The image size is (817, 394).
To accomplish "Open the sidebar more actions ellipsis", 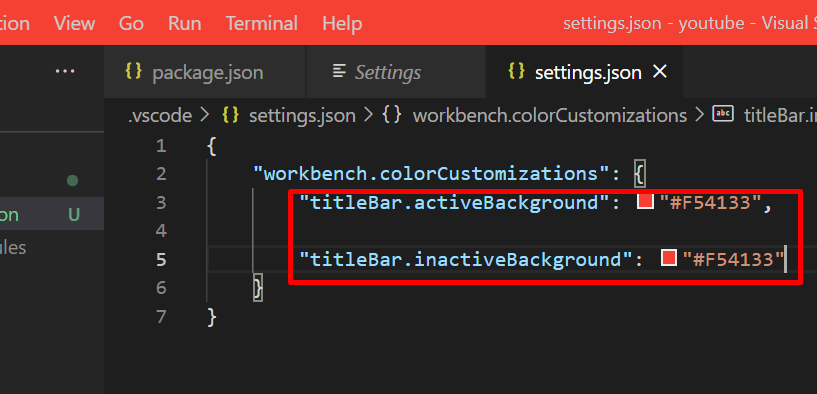I will (x=65, y=71).
